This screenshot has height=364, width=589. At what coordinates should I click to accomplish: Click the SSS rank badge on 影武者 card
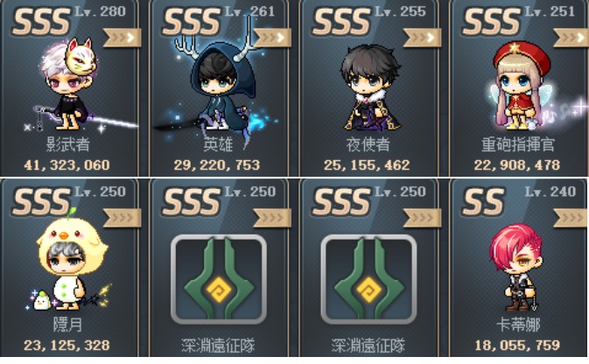pos(41,22)
